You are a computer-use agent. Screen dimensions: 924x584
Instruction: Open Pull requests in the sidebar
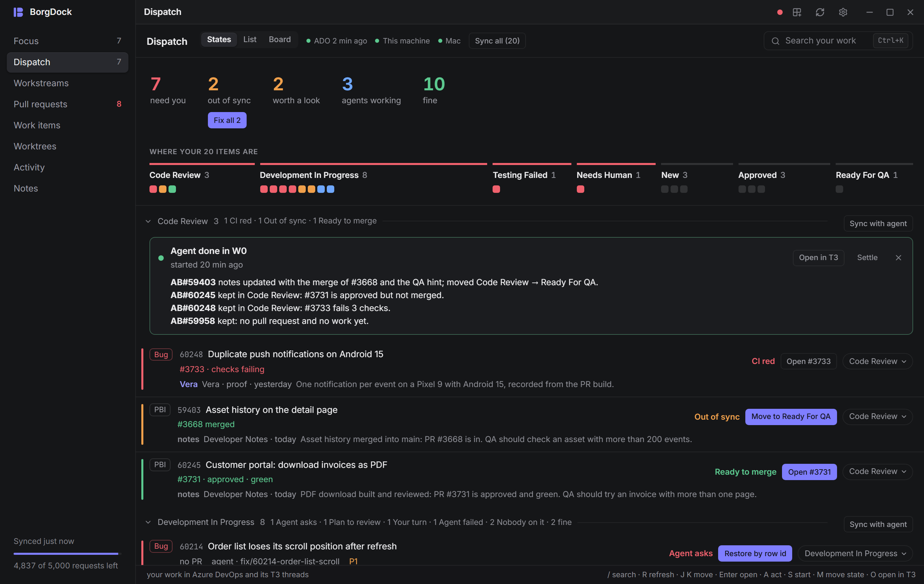pos(68,104)
